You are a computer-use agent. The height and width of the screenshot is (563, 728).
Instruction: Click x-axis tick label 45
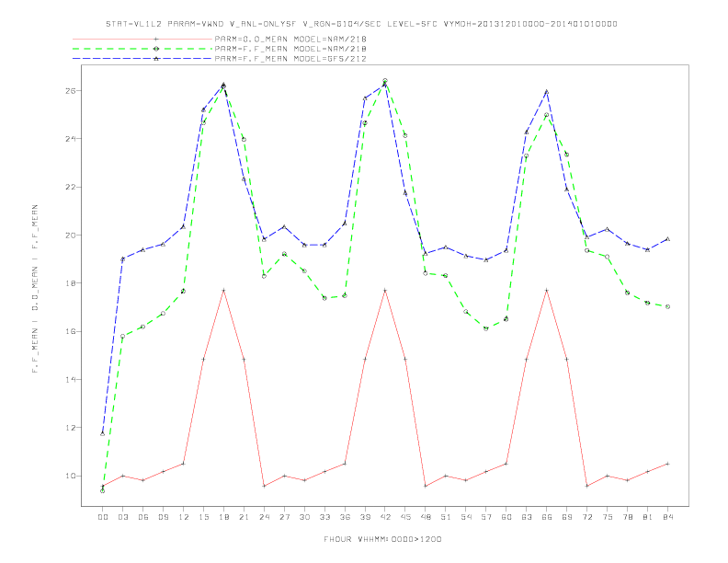tap(405, 517)
